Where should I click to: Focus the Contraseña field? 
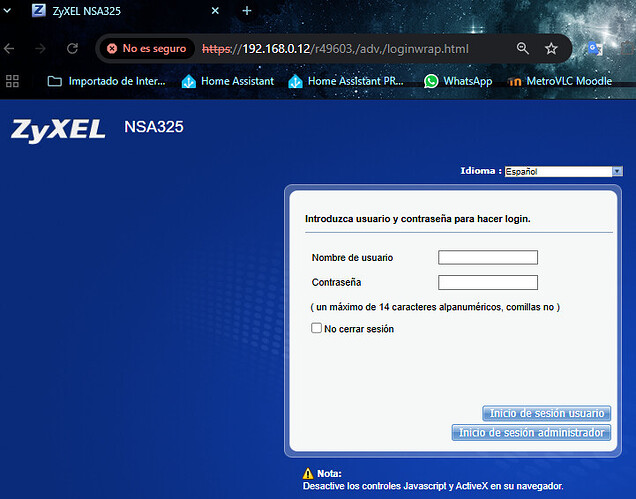click(x=488, y=282)
